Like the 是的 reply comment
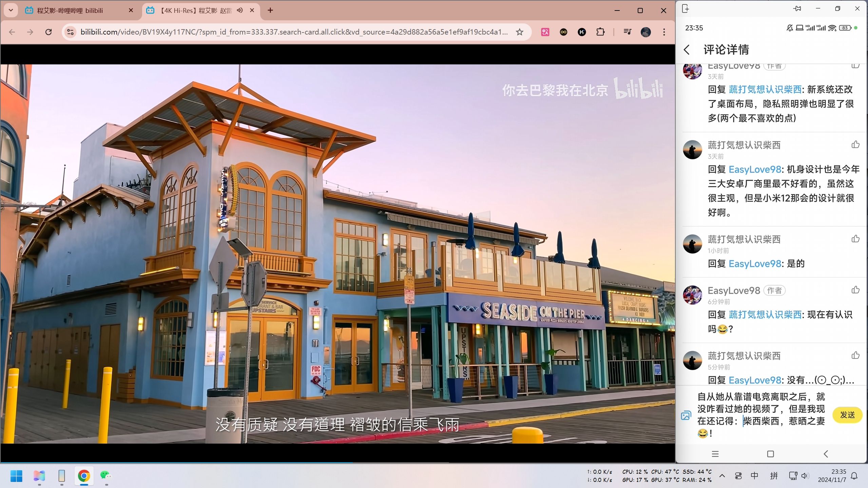Viewport: 868px width, 488px height. (x=855, y=239)
